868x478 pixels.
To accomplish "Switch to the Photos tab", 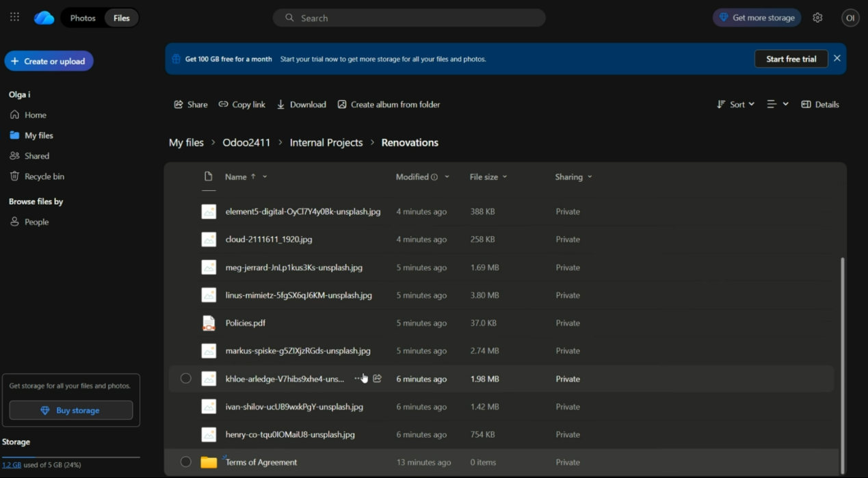I will (83, 18).
